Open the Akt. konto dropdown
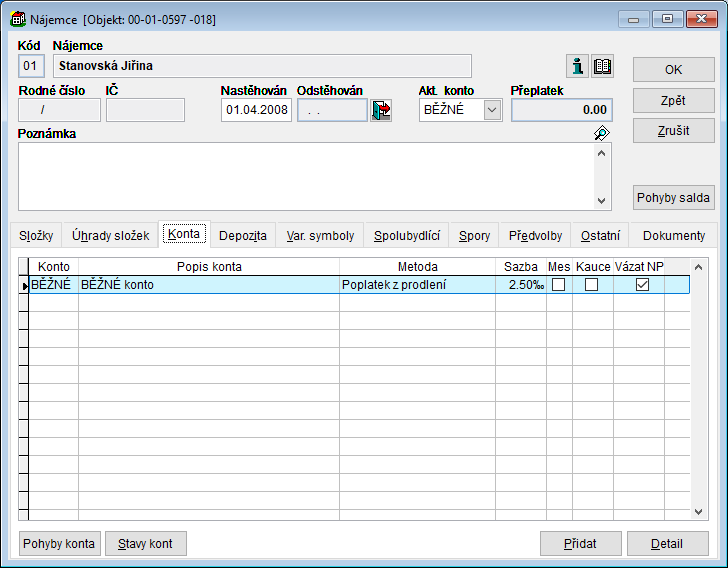The image size is (728, 568). click(x=492, y=110)
